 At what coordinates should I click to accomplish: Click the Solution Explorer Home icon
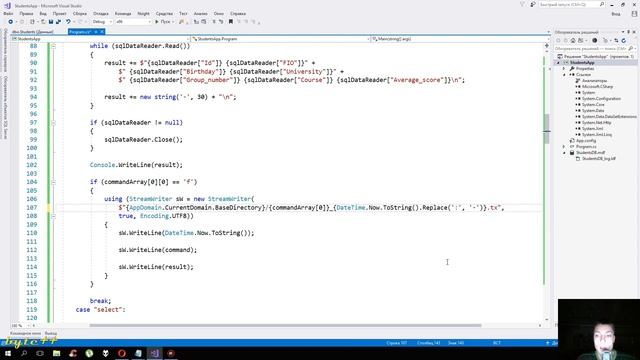tap(573, 40)
